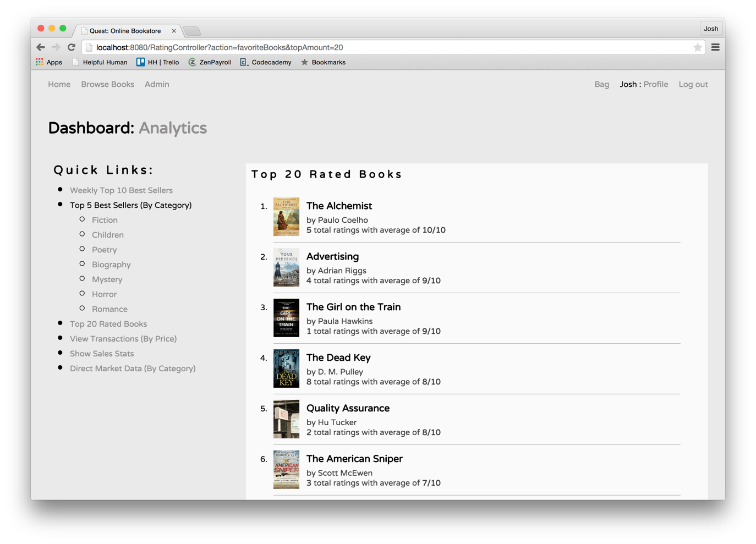
Task: Open the Bag link
Action: pos(602,84)
